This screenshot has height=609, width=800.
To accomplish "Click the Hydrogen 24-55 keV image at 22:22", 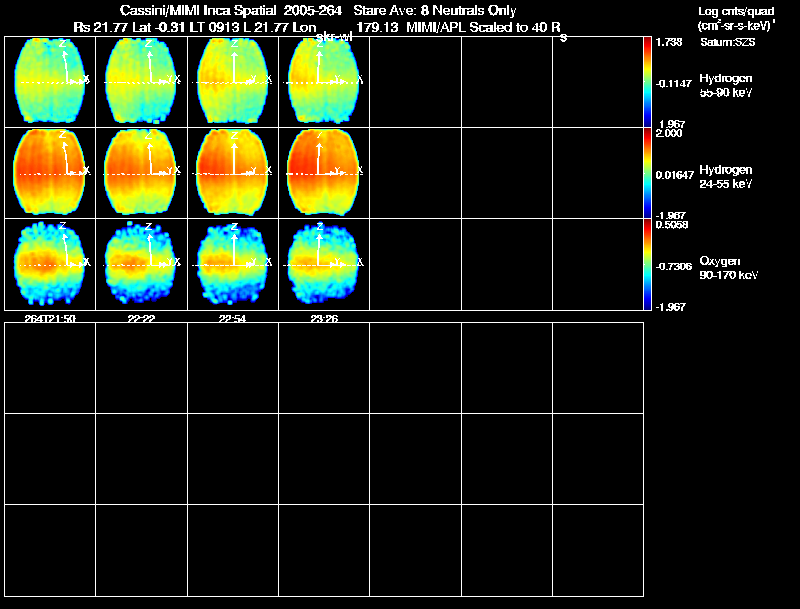I will click(x=141, y=172).
